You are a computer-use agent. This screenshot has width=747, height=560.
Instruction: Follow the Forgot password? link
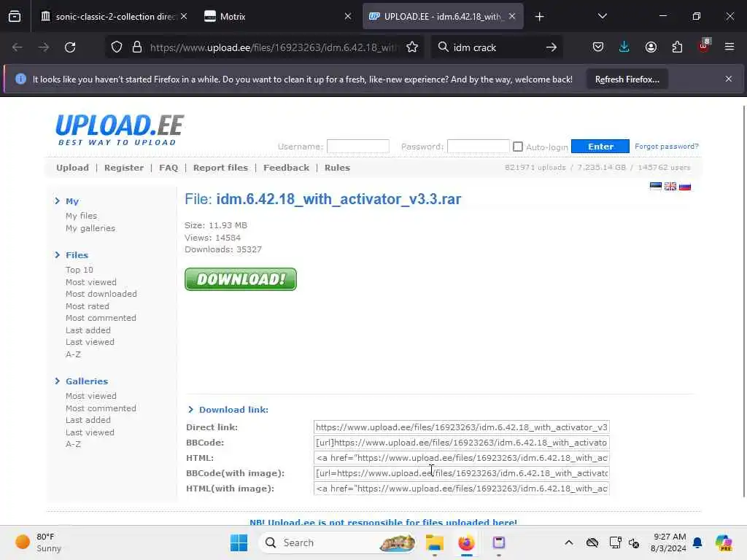click(667, 146)
